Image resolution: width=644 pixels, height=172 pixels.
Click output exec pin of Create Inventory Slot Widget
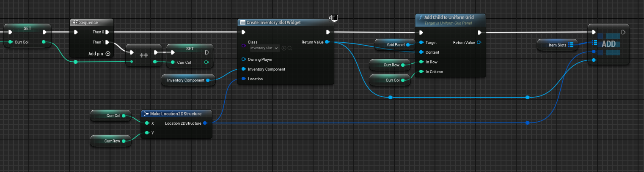click(328, 32)
